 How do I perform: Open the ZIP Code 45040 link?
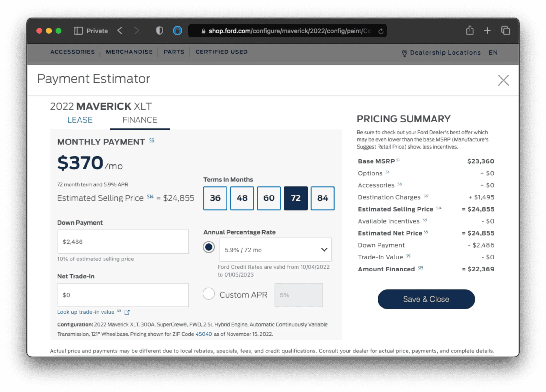coord(204,334)
